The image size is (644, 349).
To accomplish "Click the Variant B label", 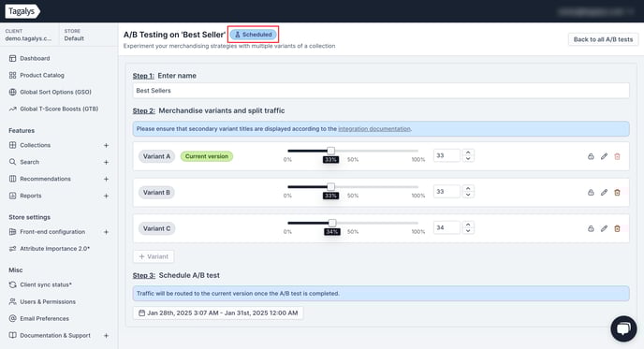I will coord(156,192).
